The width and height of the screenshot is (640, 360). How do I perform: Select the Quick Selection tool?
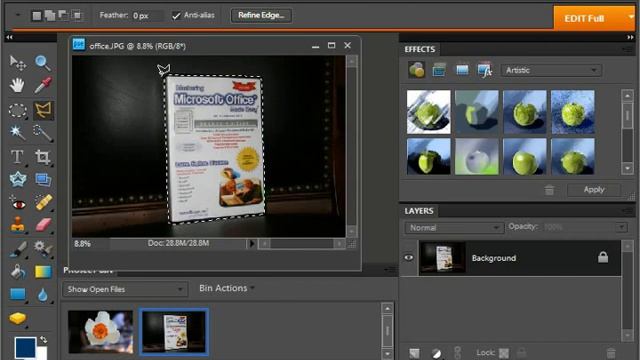[42, 133]
